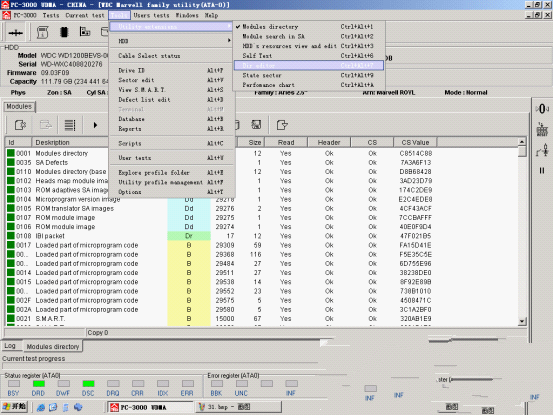Click the second right sidebar icon below power
Image resolution: width=553 pixels, height=415 pixels.
coord(542,129)
